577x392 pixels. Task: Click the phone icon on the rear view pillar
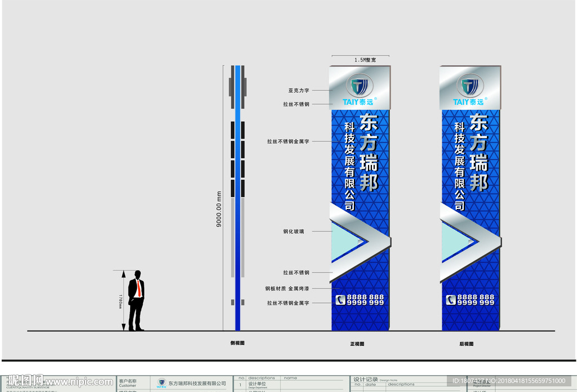[451, 300]
